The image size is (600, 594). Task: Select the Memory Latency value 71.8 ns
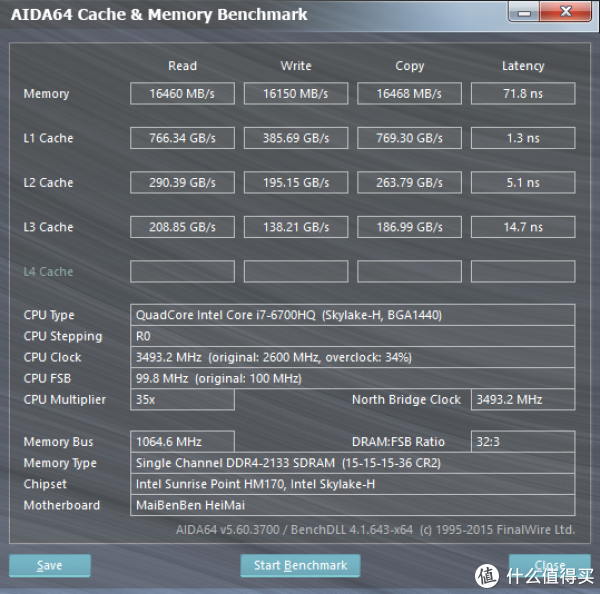pyautogui.click(x=523, y=93)
